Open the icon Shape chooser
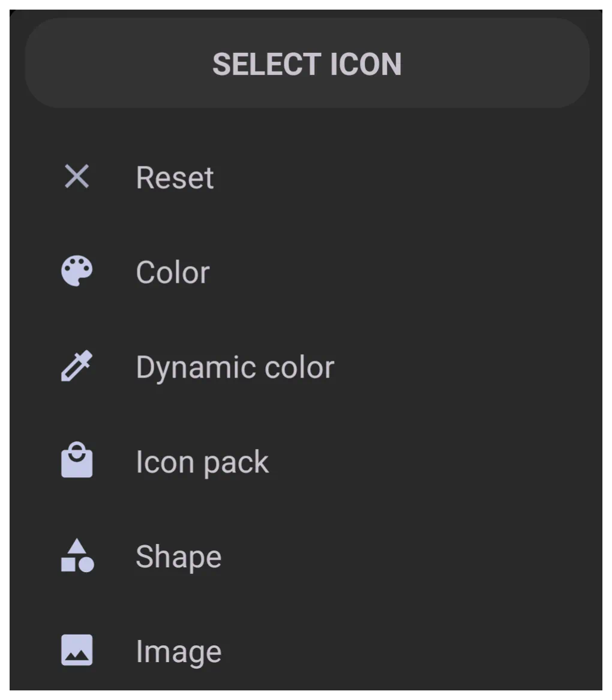The width and height of the screenshot is (612, 700). tap(306, 555)
